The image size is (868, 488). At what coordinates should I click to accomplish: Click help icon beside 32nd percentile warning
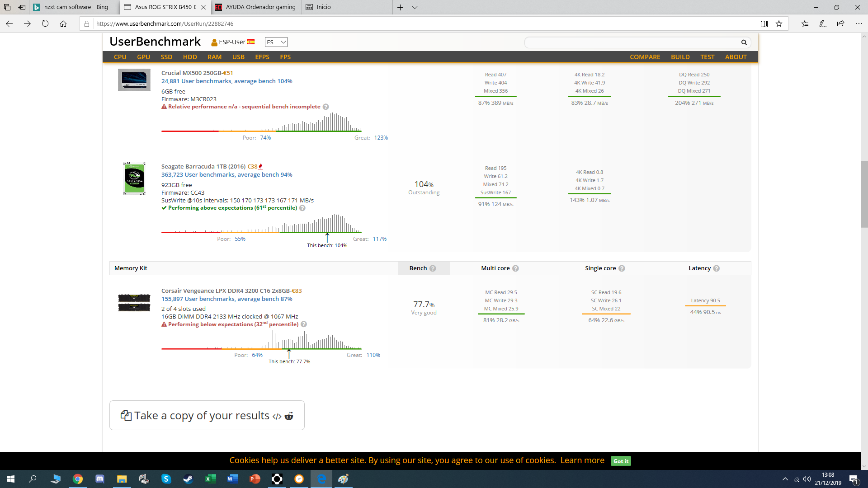click(x=304, y=324)
